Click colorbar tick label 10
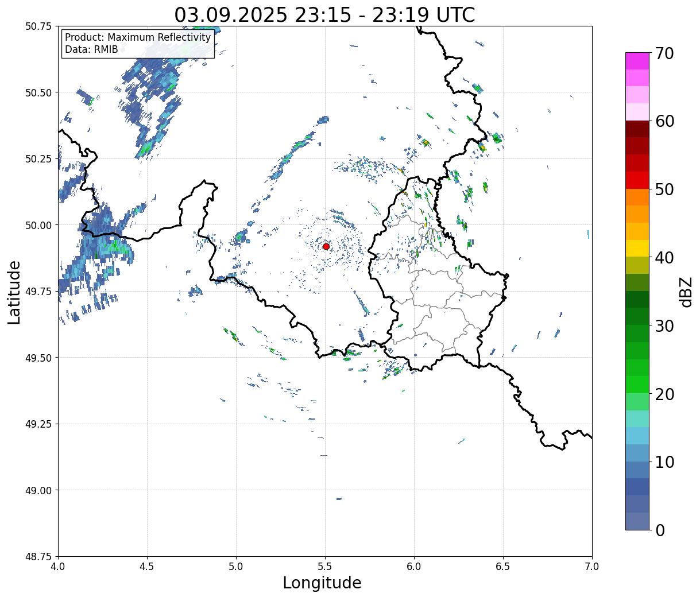The height and width of the screenshot is (597, 700). [x=664, y=462]
